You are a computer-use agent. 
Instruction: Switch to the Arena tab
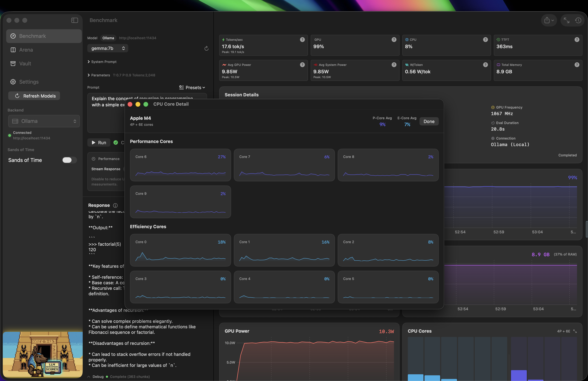pos(26,50)
